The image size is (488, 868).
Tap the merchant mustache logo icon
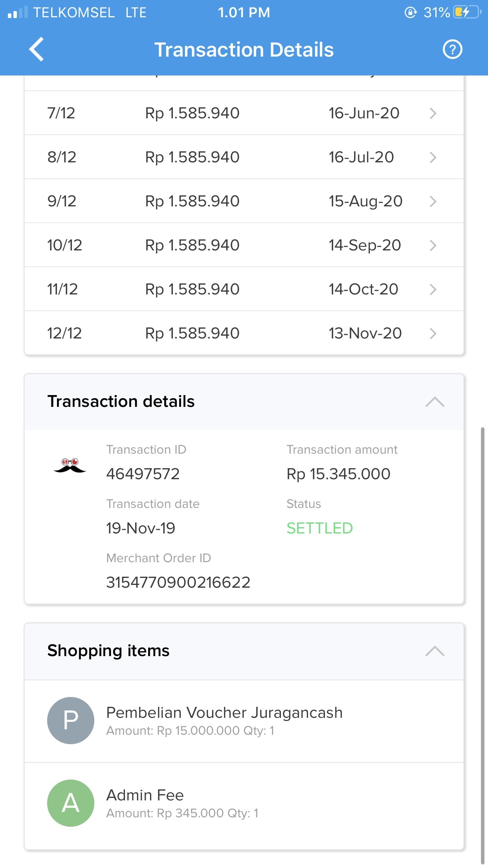click(70, 466)
